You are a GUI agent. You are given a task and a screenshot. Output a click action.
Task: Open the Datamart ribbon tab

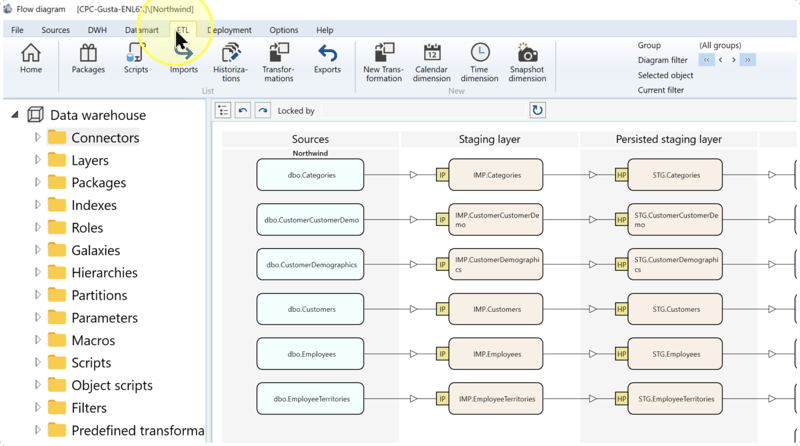tap(142, 30)
